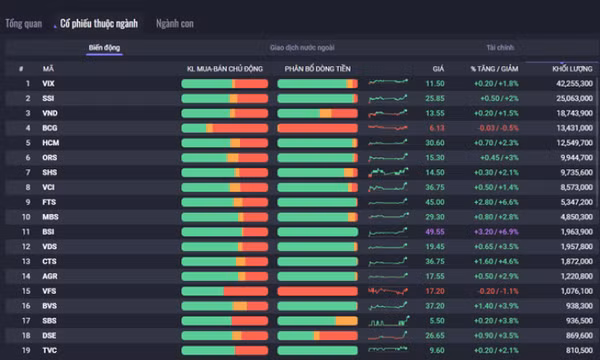Click the HCM active buy-sell volume bar
Image resolution: width=600 pixels, height=360 pixels.
pos(225,143)
